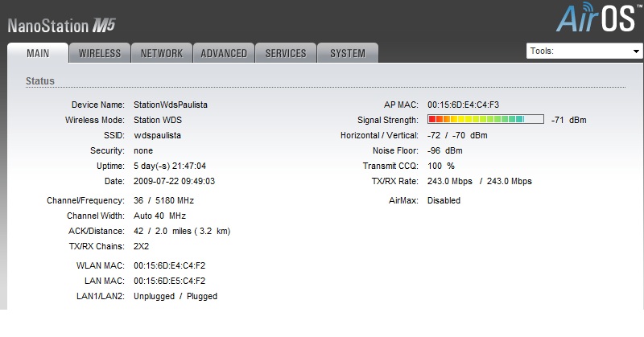Select the ADVANCED tab
The image size is (644, 337).
pyautogui.click(x=224, y=54)
